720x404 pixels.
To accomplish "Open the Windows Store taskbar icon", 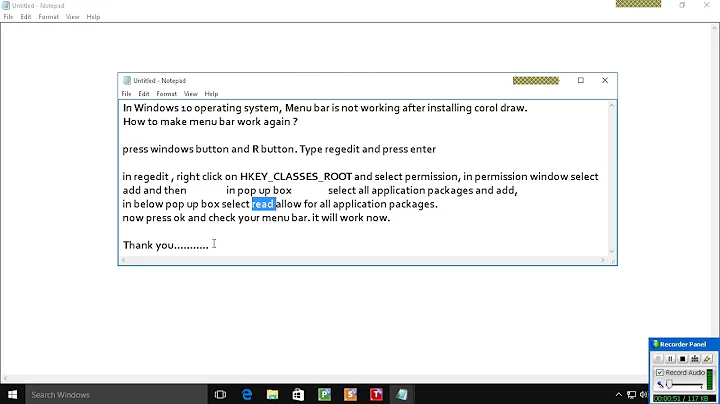I will pyautogui.click(x=298, y=394).
